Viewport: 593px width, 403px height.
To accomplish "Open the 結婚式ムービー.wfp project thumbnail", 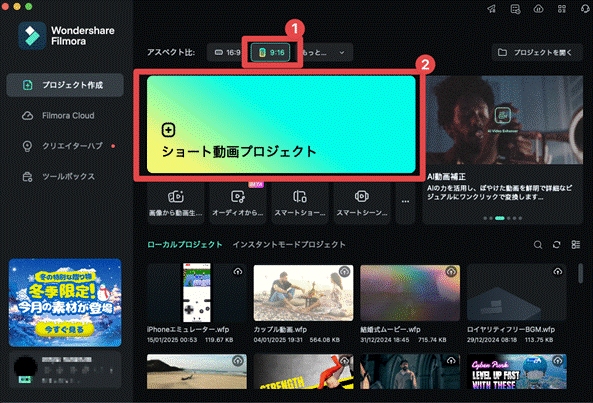I will [x=410, y=293].
